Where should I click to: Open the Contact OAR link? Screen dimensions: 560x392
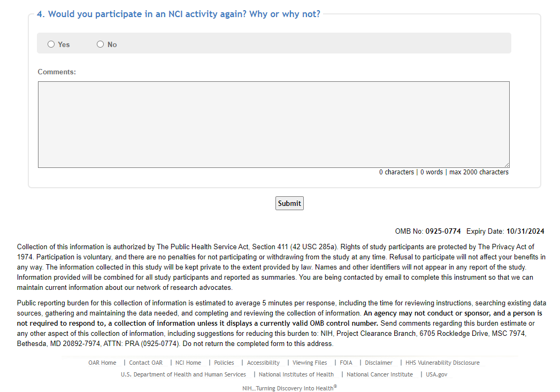[x=145, y=363]
